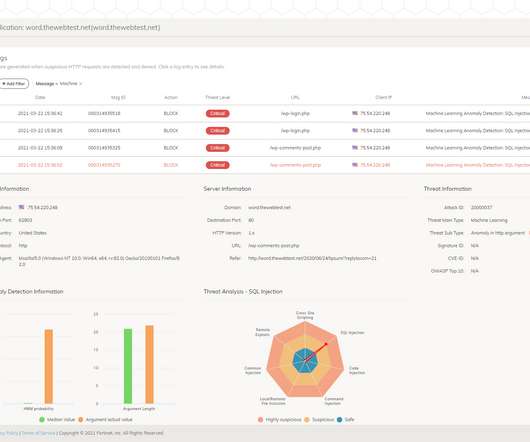Open the Terms of Service footer link
The height and width of the screenshot is (442, 530).
pyautogui.click(x=38, y=433)
